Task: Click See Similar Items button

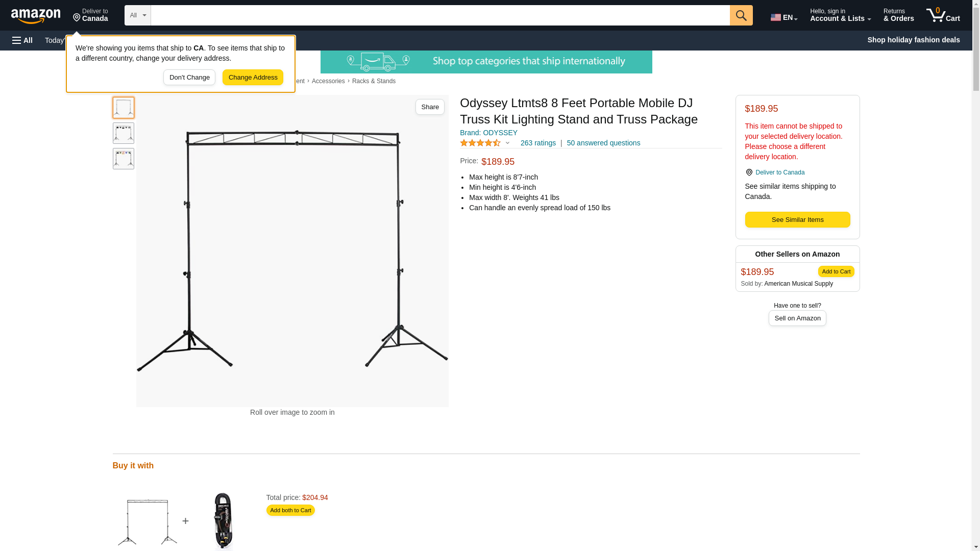Action: [797, 220]
